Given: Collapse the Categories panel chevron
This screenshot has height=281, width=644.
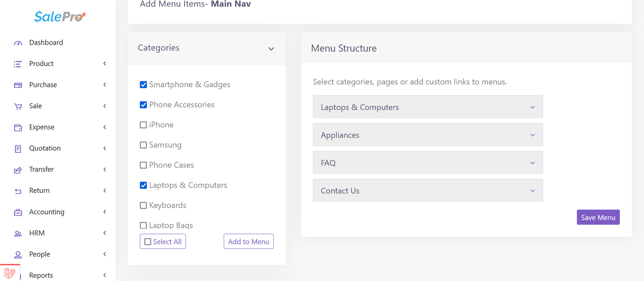Looking at the screenshot, I should click(x=271, y=49).
